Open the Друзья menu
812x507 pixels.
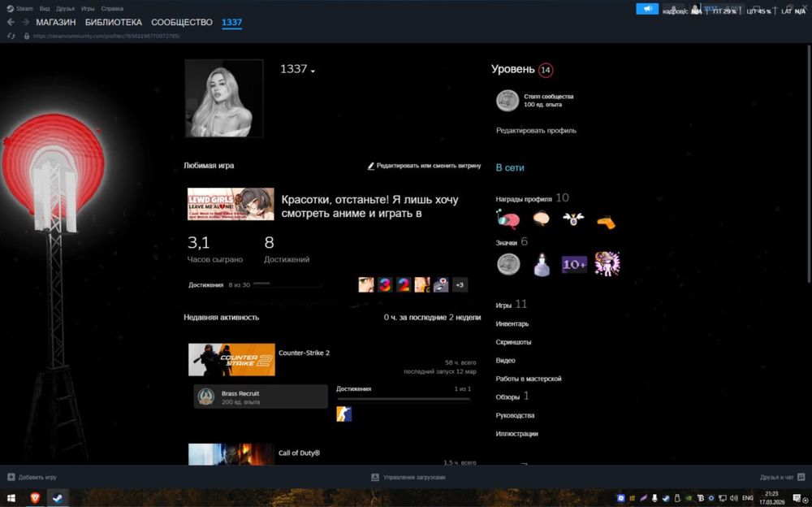65,9
